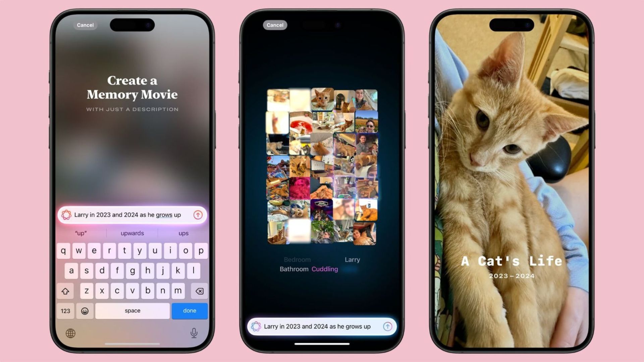
Task: Select 'upwards' autocorrect suggestion
Action: point(132,233)
